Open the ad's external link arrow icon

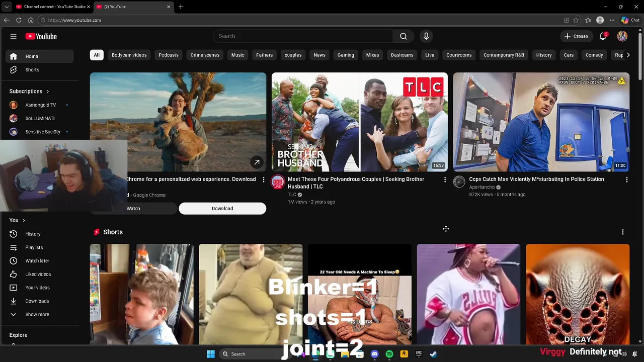[257, 162]
